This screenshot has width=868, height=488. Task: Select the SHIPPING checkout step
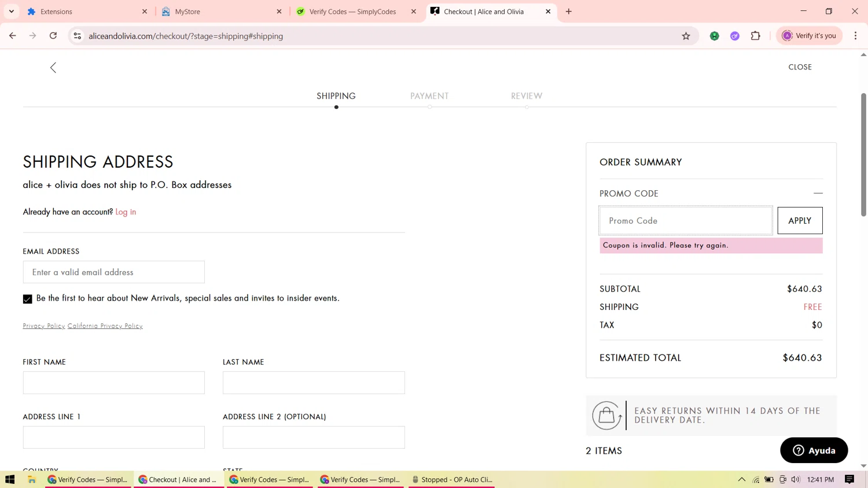[x=336, y=96]
